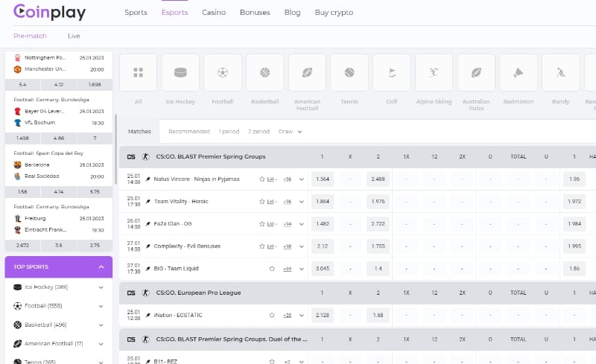Open +20 more markets for iNation match
Image resolution: width=596 pixels, height=364 pixels.
(288, 316)
